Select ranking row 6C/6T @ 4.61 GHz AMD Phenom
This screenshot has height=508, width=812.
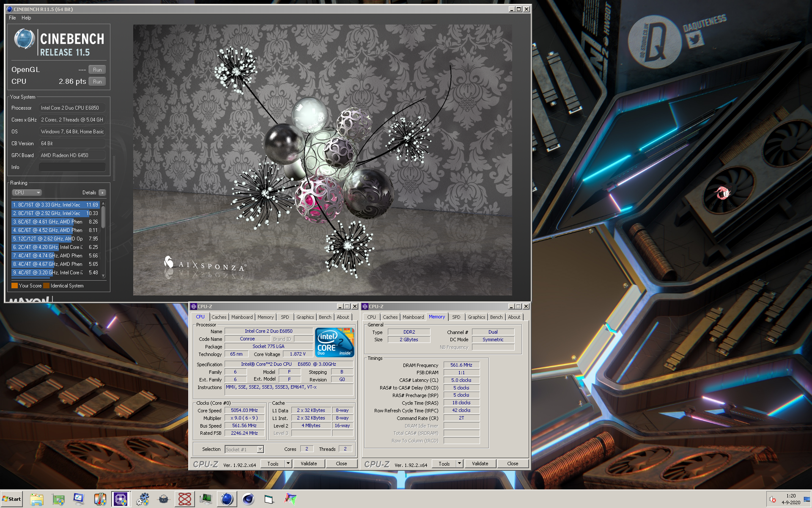click(55, 222)
